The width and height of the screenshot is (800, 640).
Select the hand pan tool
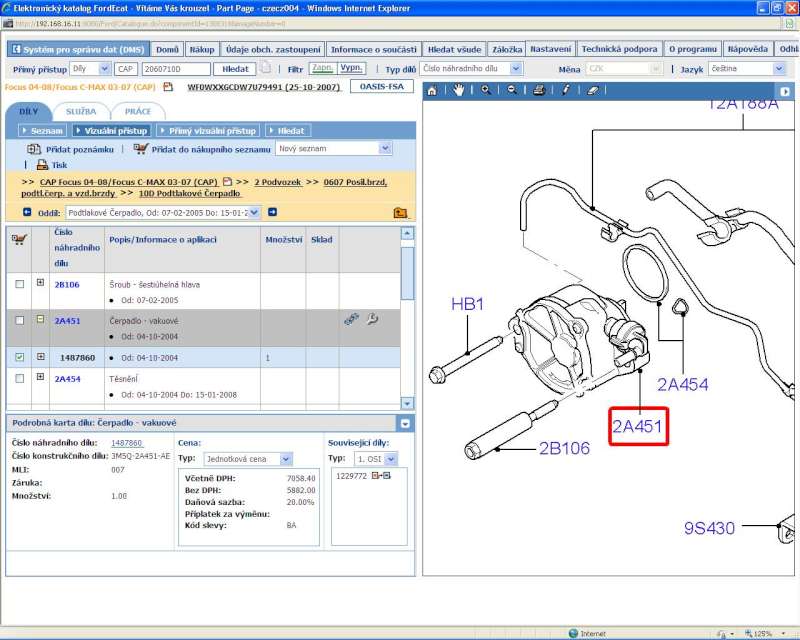pyautogui.click(x=459, y=90)
